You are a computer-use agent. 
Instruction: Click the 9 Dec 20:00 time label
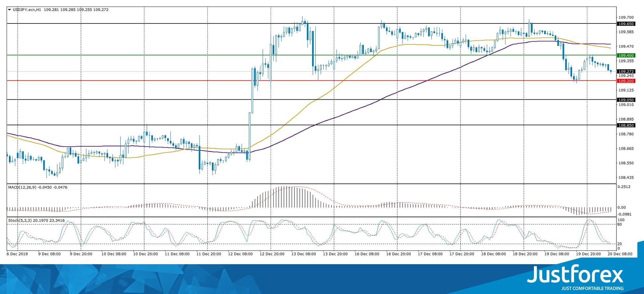[81, 254]
